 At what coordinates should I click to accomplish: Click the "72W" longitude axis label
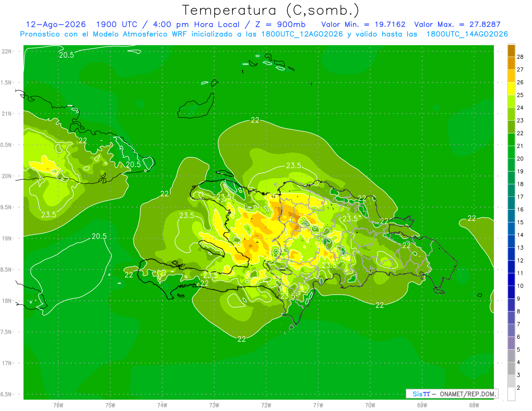pos(266,405)
